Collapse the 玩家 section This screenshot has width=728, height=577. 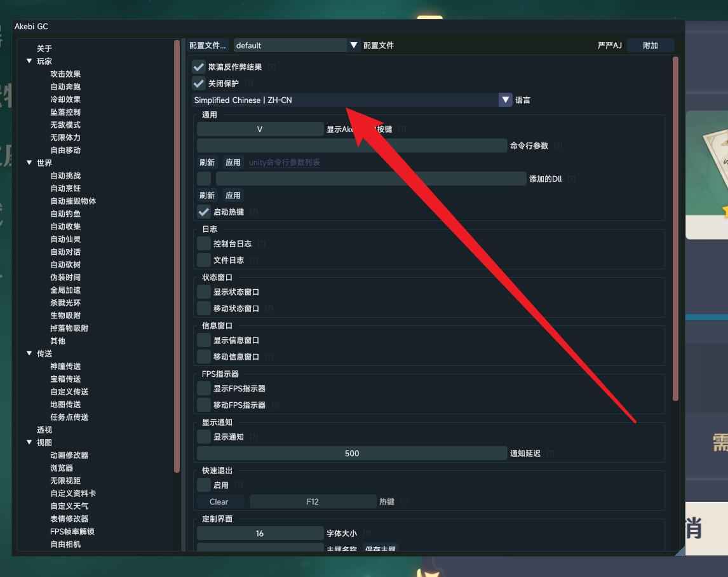point(29,61)
